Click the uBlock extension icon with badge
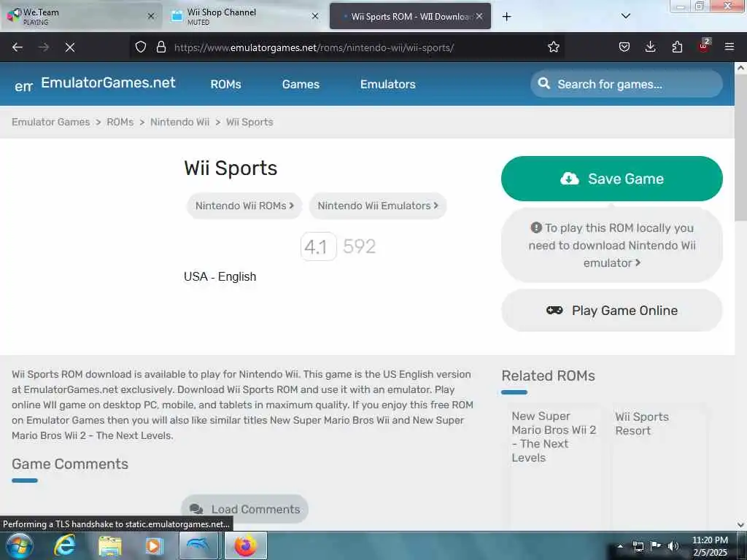747x560 pixels. [x=704, y=46]
